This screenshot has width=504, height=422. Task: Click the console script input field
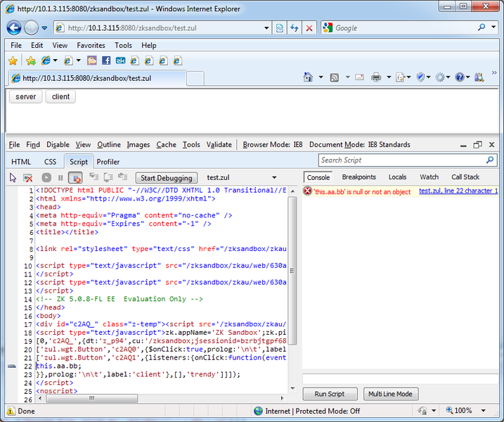pos(401,379)
